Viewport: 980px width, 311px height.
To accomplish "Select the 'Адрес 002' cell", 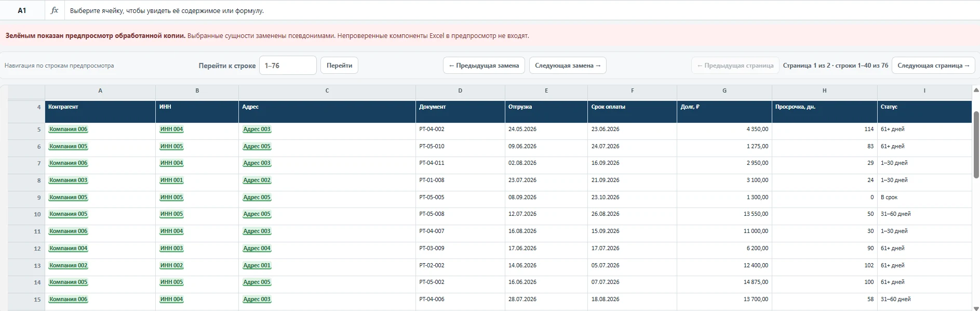I will coord(257,180).
